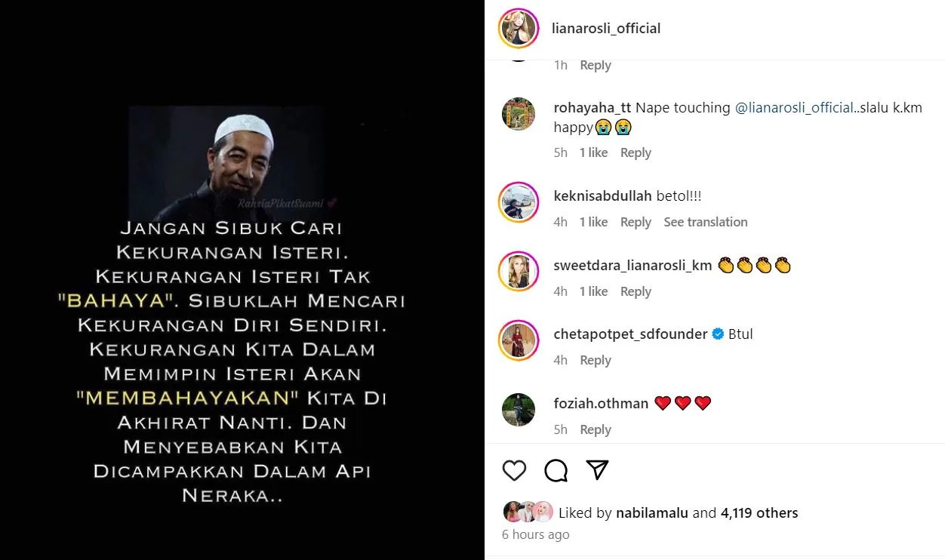This screenshot has width=945, height=560.
Task: Reply to rohayaha_tt's comment
Action: 636,152
